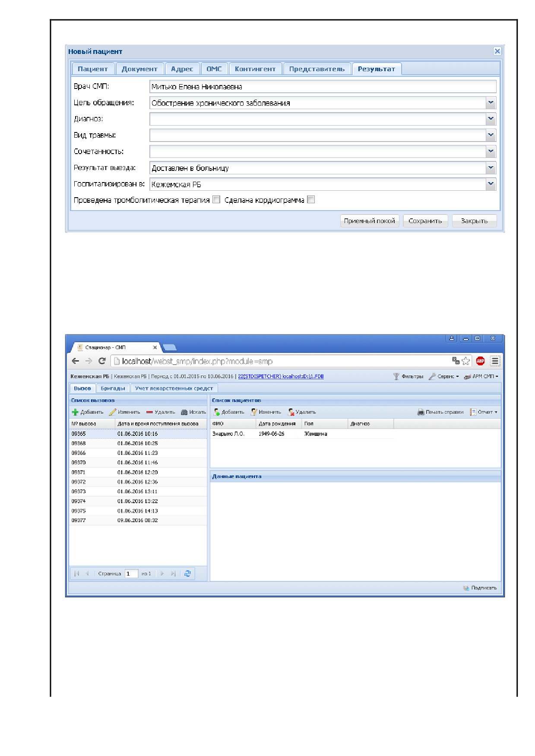
Task: Open the Сочетанность dropdown
Action: pyautogui.click(x=491, y=152)
